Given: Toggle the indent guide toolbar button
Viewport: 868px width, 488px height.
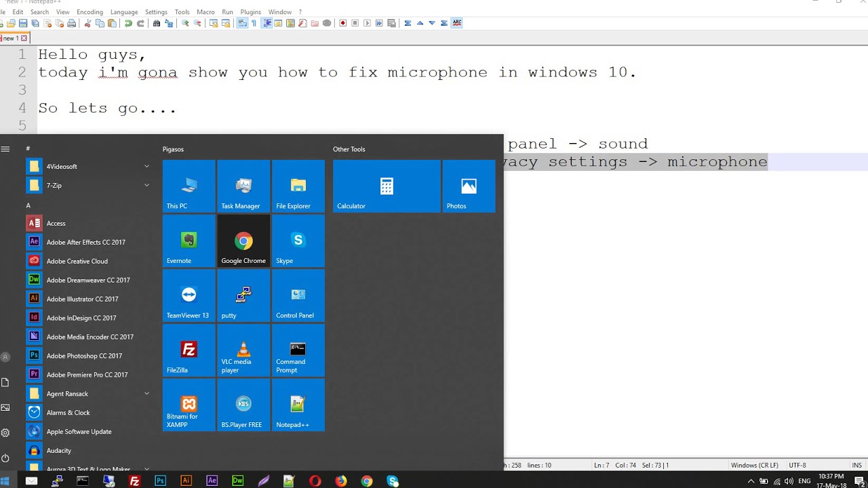Looking at the screenshot, I should (x=267, y=23).
